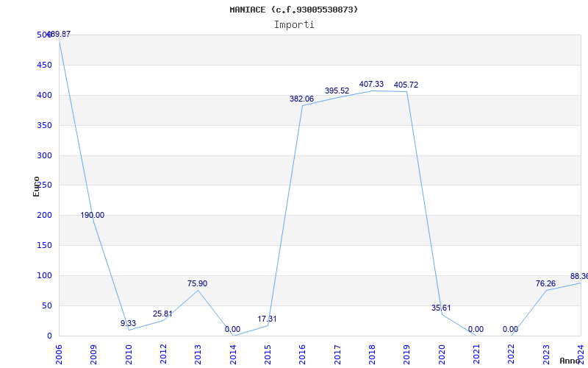This screenshot has width=588, height=368.
Task: Click the 0.00 label above 2014
Action: pos(232,329)
